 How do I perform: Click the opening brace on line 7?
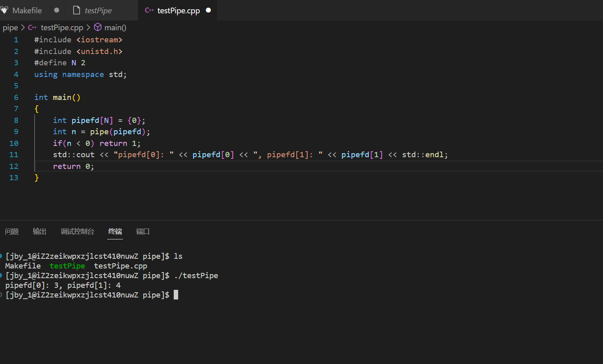37,109
